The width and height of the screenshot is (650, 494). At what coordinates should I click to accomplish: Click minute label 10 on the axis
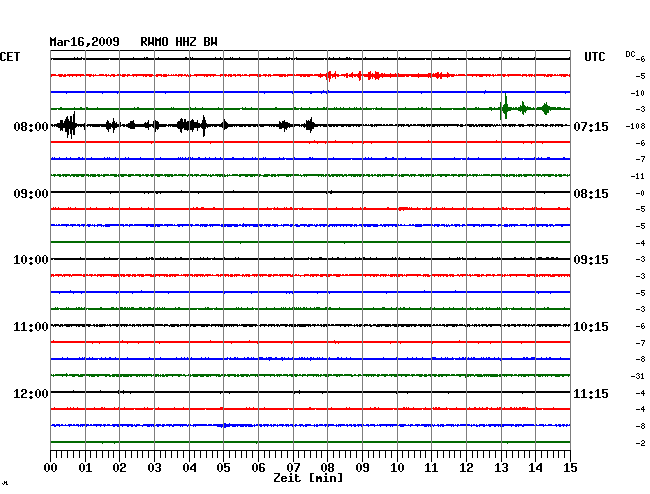coord(397,467)
